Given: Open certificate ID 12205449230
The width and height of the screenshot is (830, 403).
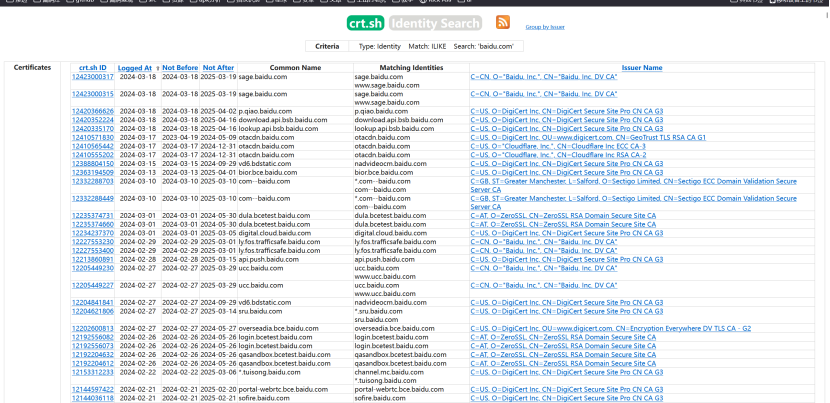Looking at the screenshot, I should [93, 268].
